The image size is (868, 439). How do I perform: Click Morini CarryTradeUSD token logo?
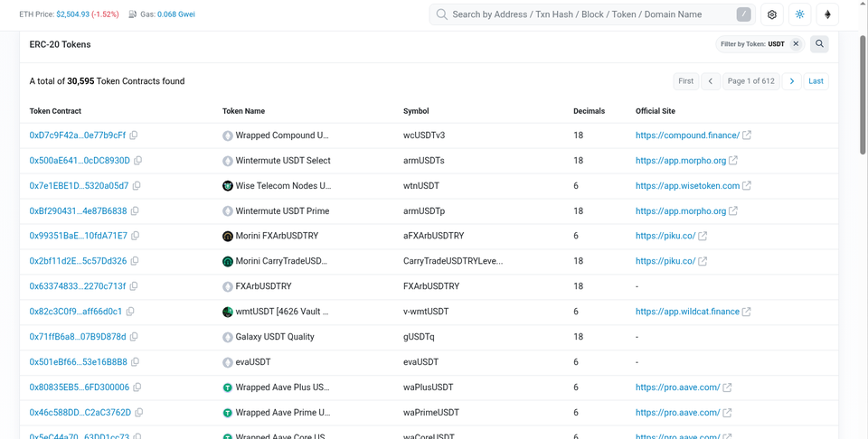(228, 262)
